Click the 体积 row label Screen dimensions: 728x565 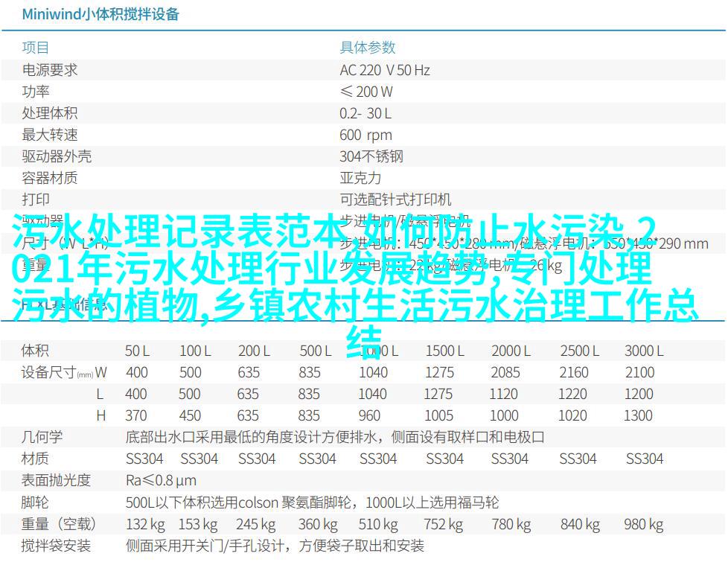click(35, 351)
